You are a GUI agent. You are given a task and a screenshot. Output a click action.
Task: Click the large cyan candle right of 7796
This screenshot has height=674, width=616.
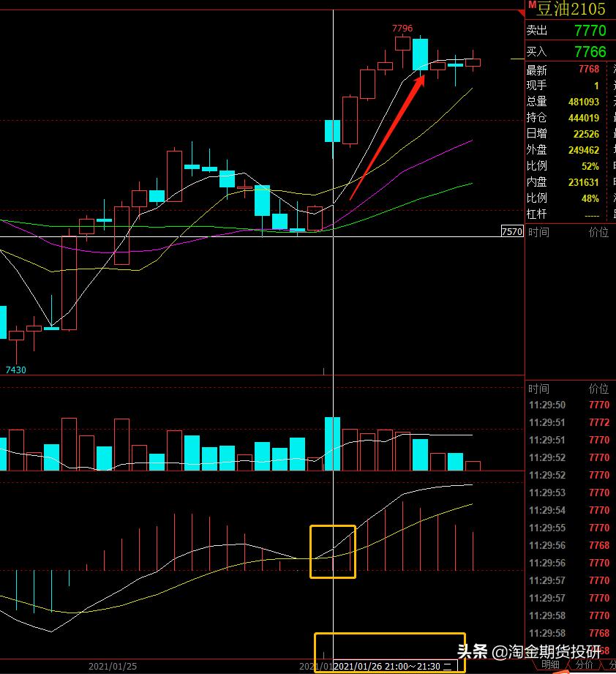click(x=420, y=55)
